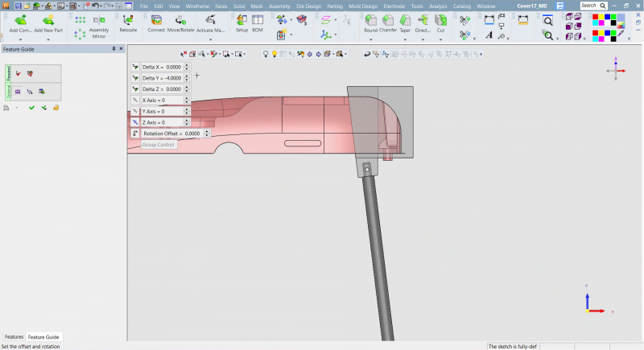Click the Group Control button

(x=159, y=145)
